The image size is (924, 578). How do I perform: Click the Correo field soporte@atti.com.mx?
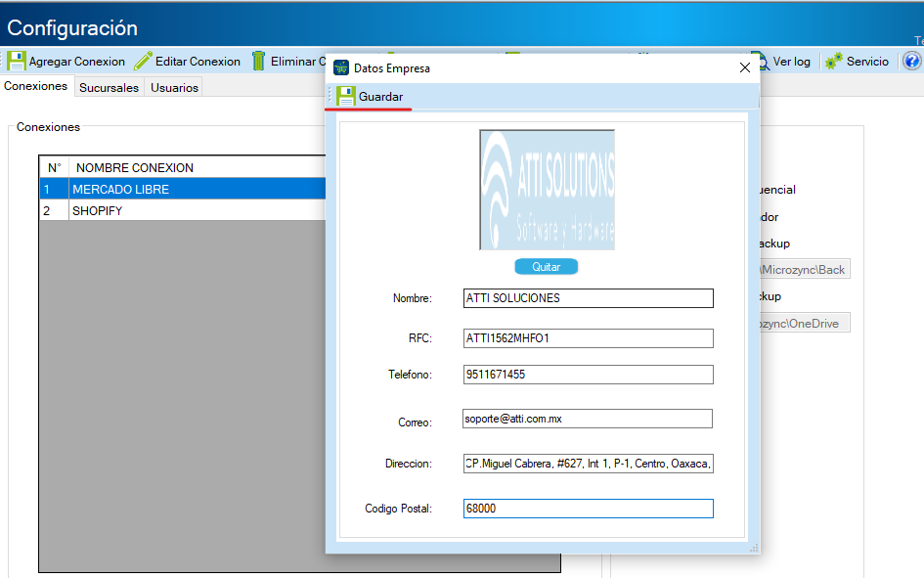(x=588, y=419)
